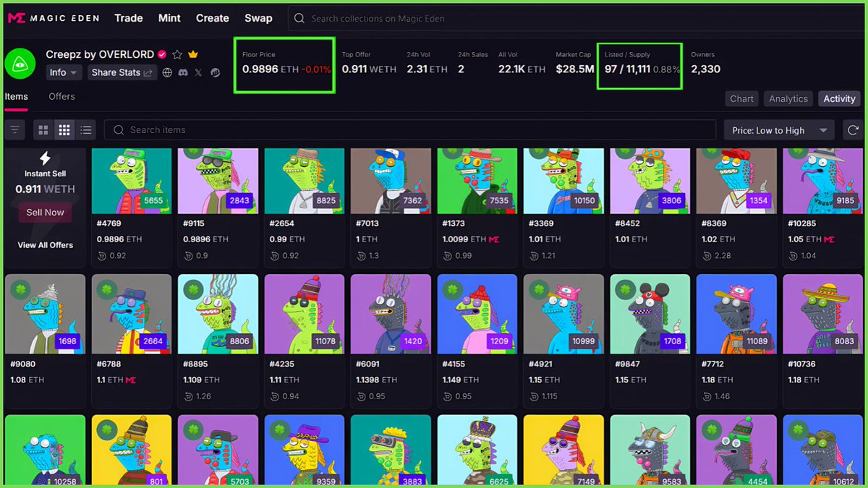This screenshot has width=868, height=488.
Task: Click the clover badge on item #9847
Action: pyautogui.click(x=625, y=289)
